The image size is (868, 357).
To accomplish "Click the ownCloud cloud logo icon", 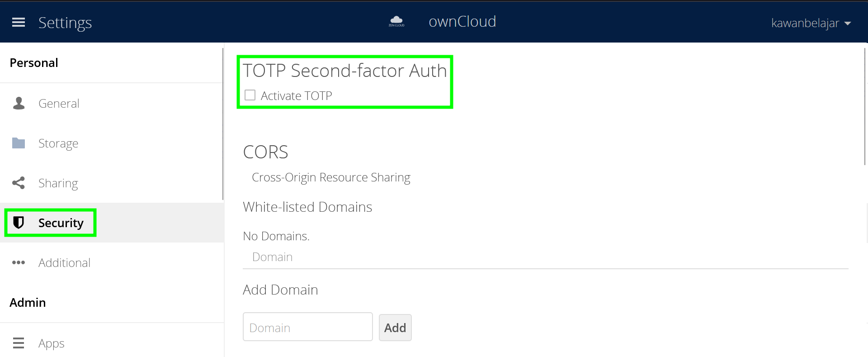I will tap(396, 21).
